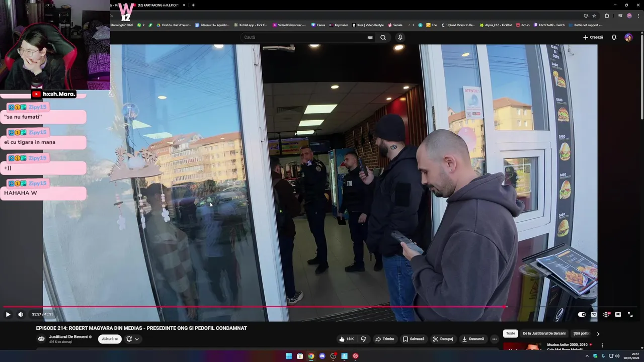Start voice search with the microphone

point(400,37)
